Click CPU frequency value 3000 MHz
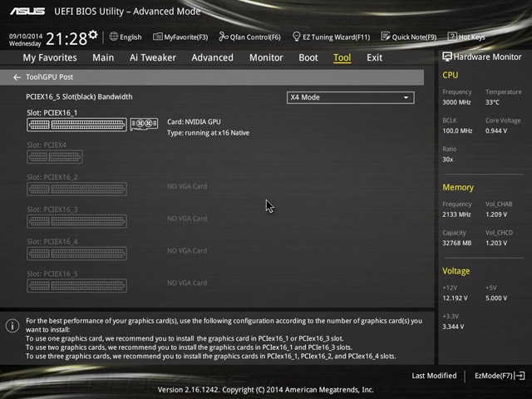This screenshot has height=399, width=532. tap(456, 102)
